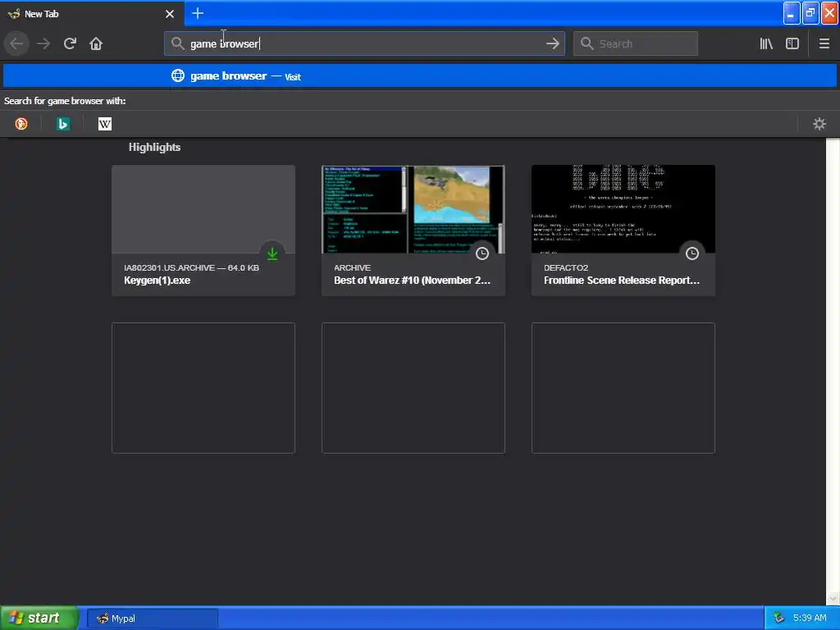Click Mypal taskbar button
The image size is (840, 630).
(x=152, y=619)
